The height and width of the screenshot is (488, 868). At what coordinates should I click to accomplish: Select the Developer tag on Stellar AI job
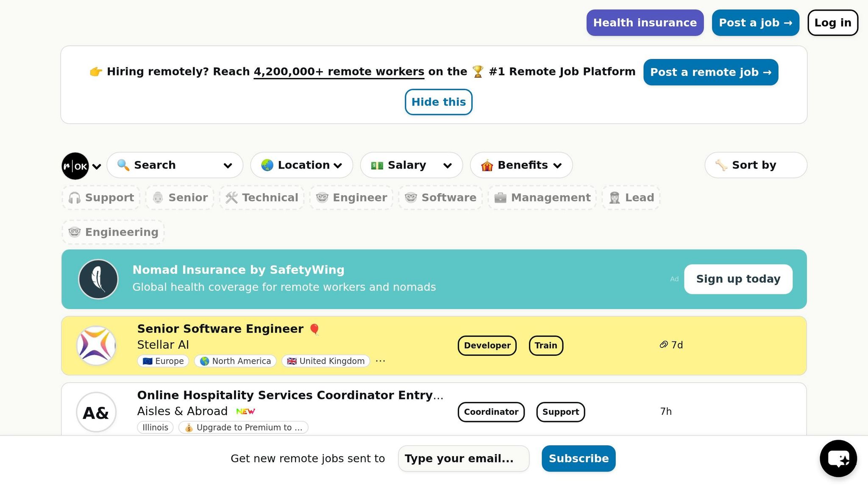coord(487,346)
